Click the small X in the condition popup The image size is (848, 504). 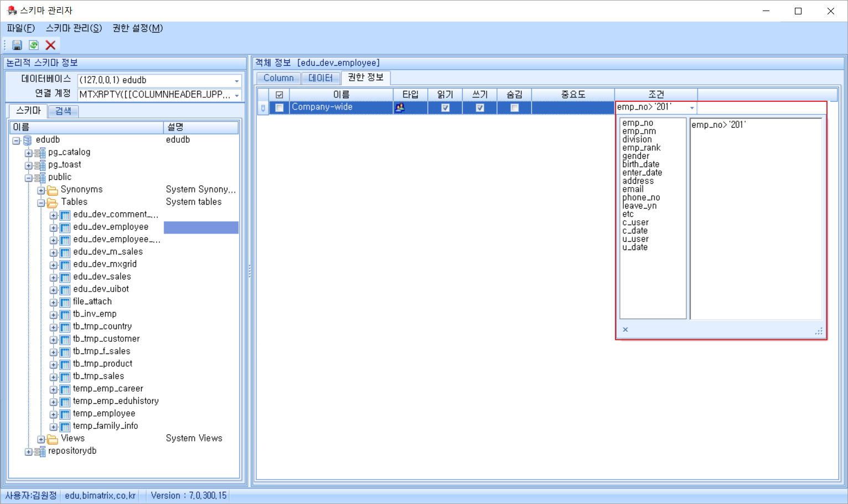click(625, 330)
